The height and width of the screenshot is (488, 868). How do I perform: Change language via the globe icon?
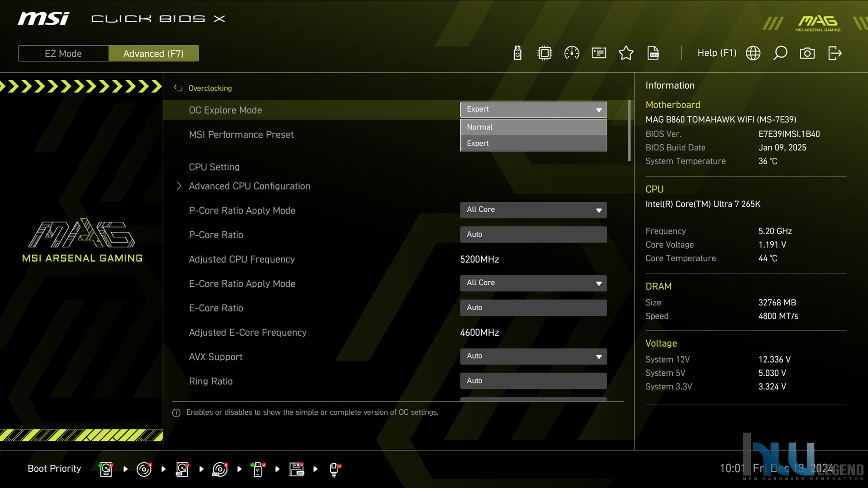[753, 53]
